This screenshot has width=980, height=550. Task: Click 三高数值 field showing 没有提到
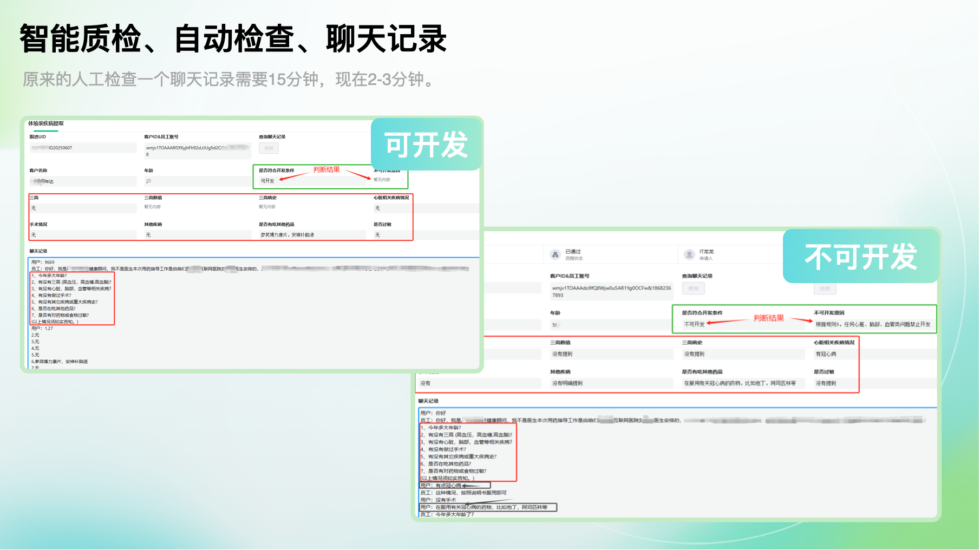click(611, 354)
